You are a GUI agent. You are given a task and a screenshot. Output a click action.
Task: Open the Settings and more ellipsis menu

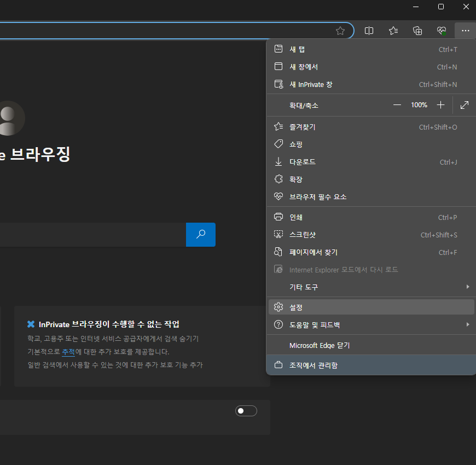(466, 31)
